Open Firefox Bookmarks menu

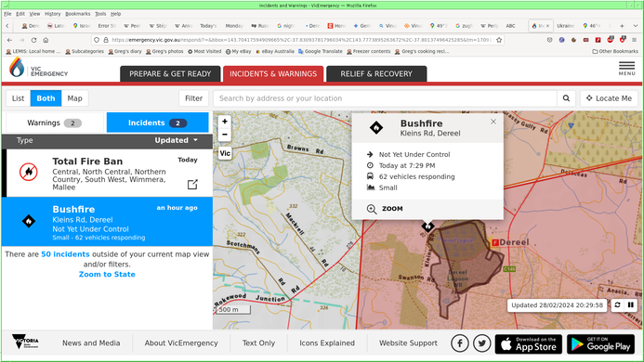click(78, 14)
